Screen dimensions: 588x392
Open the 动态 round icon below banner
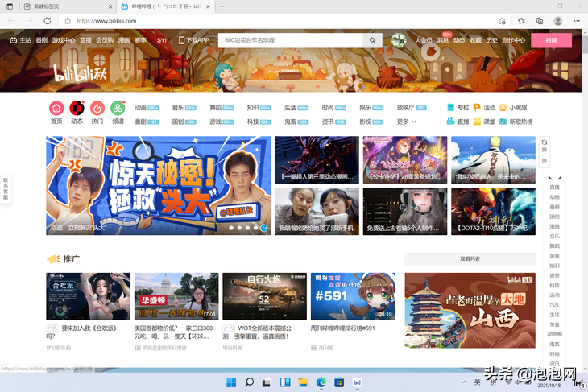click(77, 109)
